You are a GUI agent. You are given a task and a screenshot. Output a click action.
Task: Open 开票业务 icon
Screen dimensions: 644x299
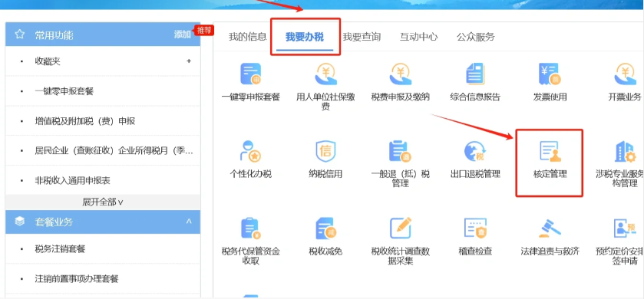pos(625,74)
